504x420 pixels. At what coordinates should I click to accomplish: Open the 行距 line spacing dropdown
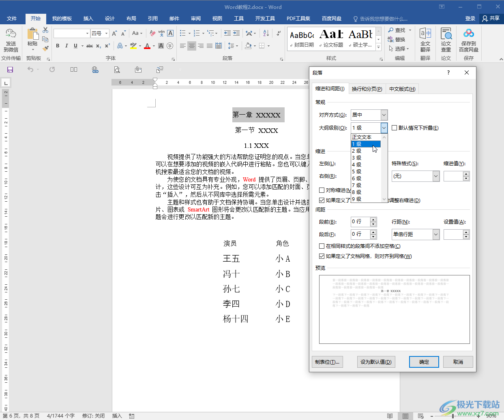[x=436, y=235]
